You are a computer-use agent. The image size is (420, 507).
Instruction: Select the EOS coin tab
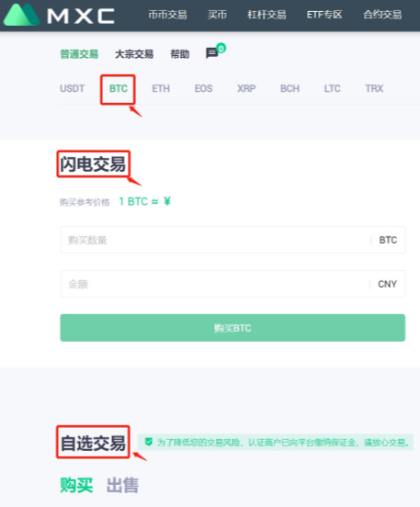tap(203, 88)
